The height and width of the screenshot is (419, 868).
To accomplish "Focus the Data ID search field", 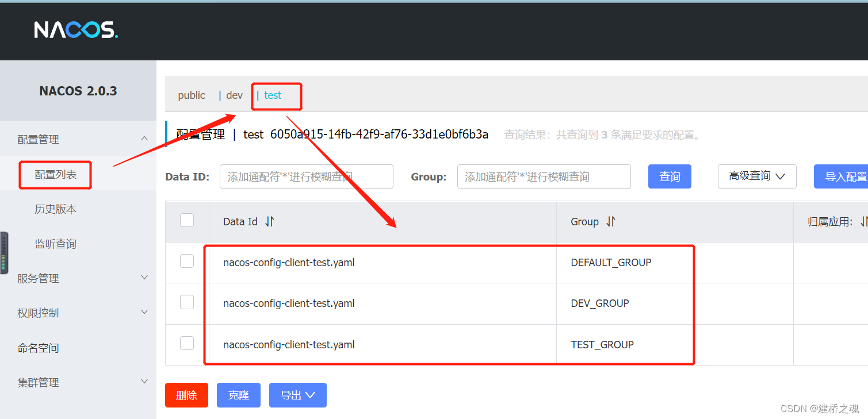I will [x=307, y=176].
